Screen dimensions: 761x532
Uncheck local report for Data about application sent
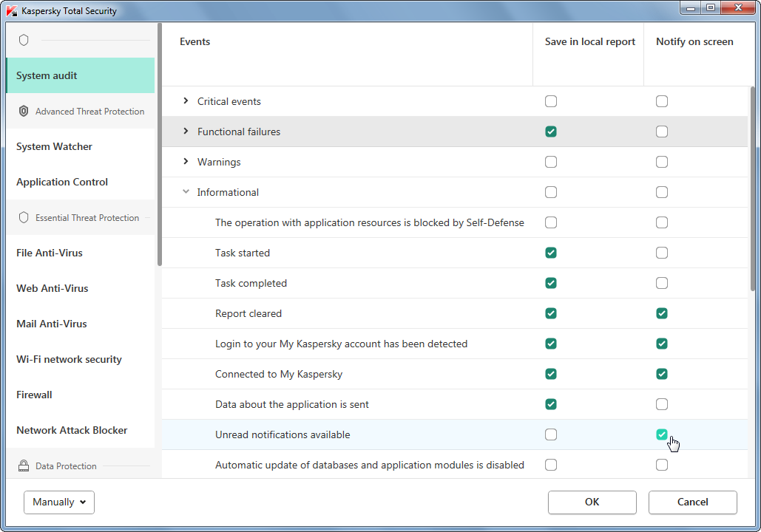(x=551, y=404)
